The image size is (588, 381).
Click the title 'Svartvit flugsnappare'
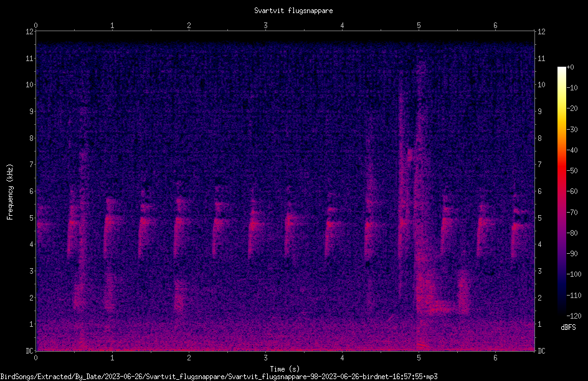pos(293,11)
